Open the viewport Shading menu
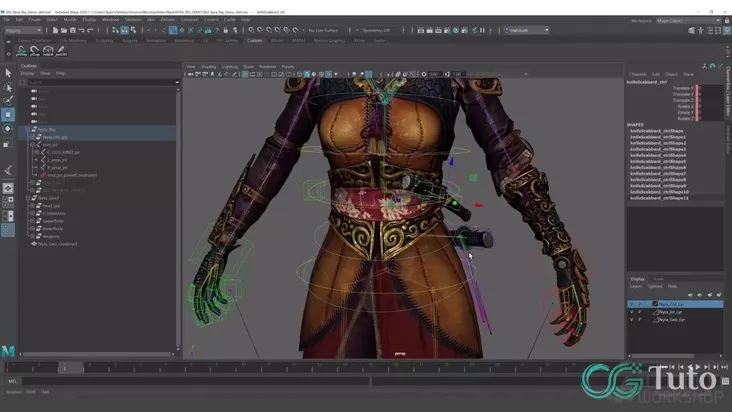The width and height of the screenshot is (732, 412). (x=208, y=67)
